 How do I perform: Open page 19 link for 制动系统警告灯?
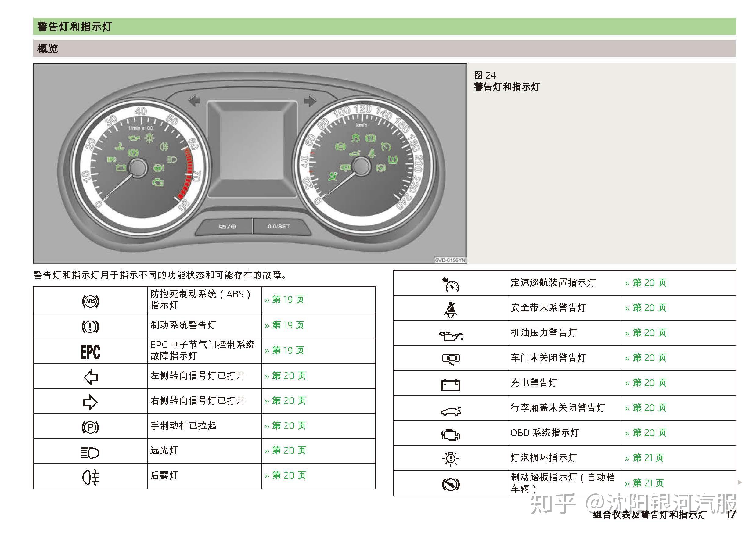coord(284,325)
